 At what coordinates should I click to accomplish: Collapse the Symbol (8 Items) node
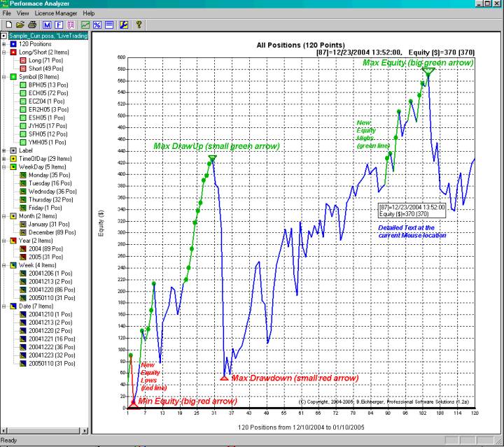pyautogui.click(x=4, y=77)
